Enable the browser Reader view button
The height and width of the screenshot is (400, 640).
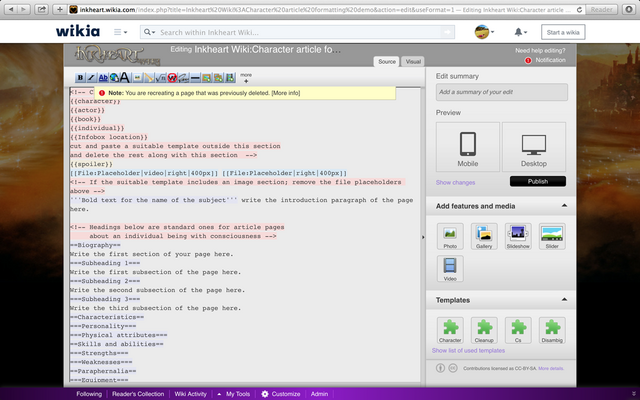(602, 9)
